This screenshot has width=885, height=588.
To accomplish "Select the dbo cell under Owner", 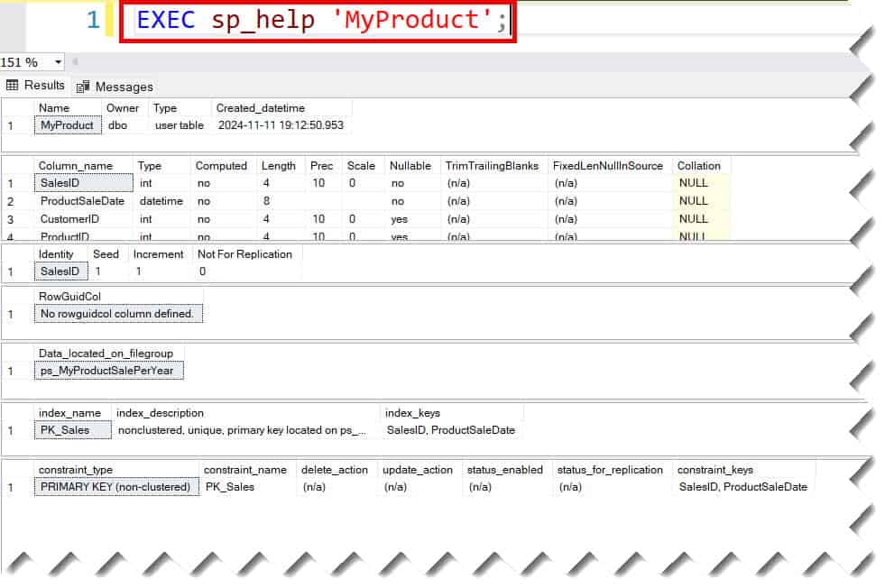I will [x=121, y=125].
